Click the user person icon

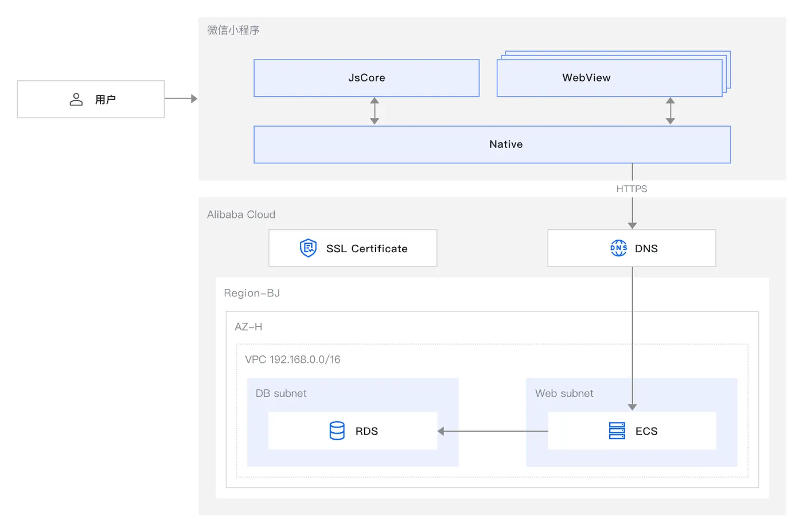pos(76,100)
